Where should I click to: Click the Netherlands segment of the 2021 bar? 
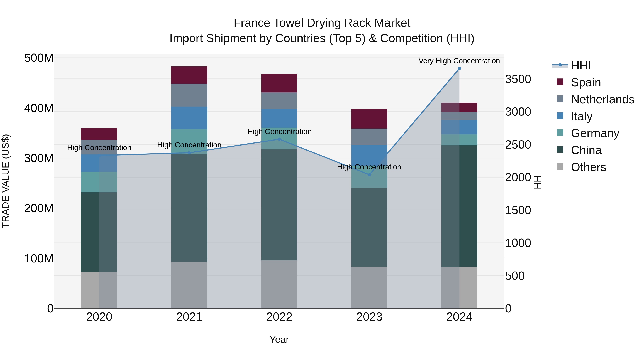[x=189, y=95]
